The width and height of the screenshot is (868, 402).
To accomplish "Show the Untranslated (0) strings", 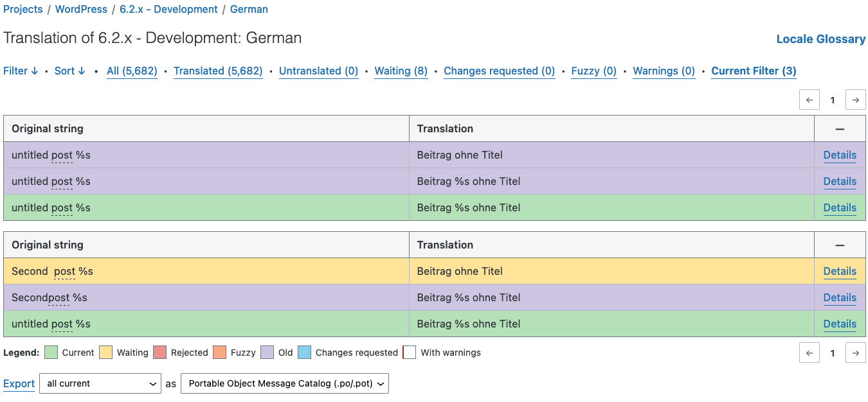I will pyautogui.click(x=318, y=71).
